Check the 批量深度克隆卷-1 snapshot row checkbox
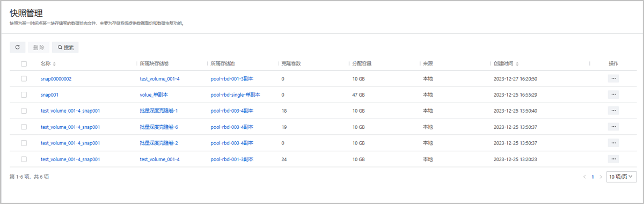 coord(24,111)
